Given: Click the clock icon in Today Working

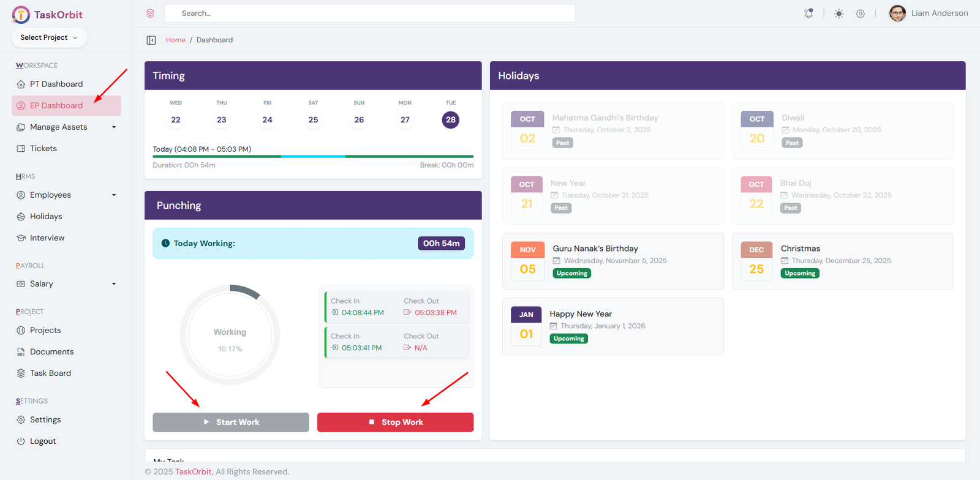Looking at the screenshot, I should pyautogui.click(x=165, y=243).
